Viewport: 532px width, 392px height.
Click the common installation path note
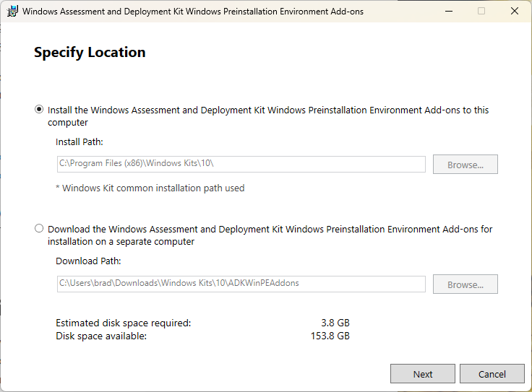click(x=150, y=188)
